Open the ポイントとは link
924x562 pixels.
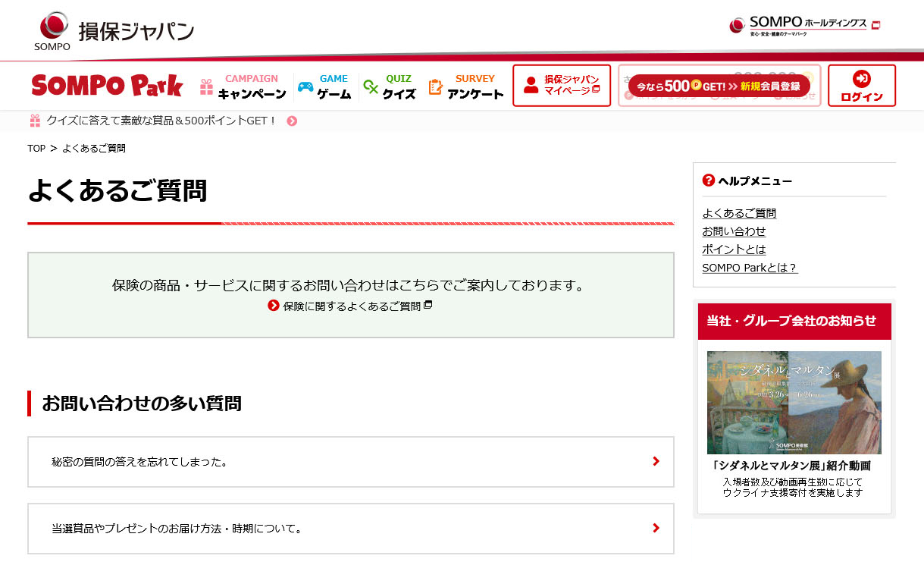point(734,249)
